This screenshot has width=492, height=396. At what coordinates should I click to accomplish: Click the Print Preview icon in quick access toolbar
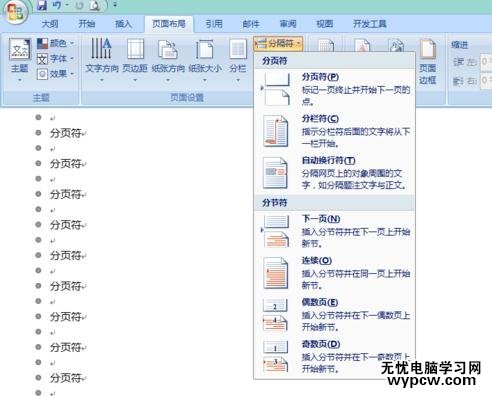click(94, 5)
